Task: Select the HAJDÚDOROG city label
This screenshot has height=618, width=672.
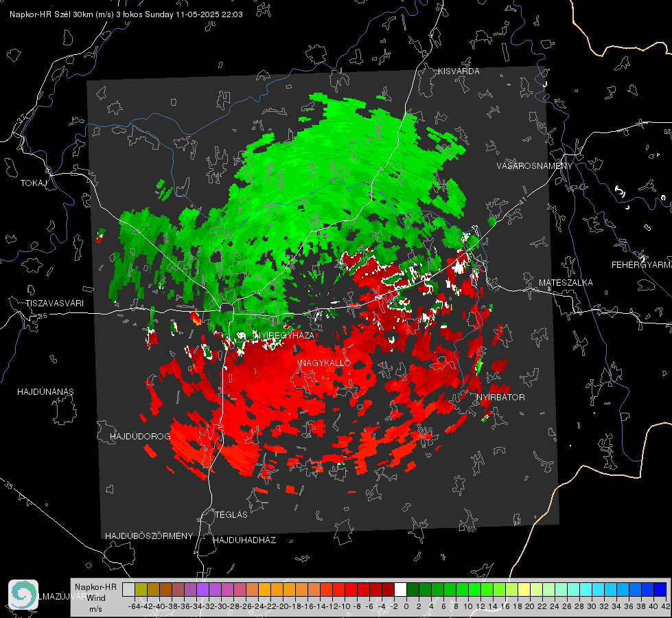Action: [140, 436]
